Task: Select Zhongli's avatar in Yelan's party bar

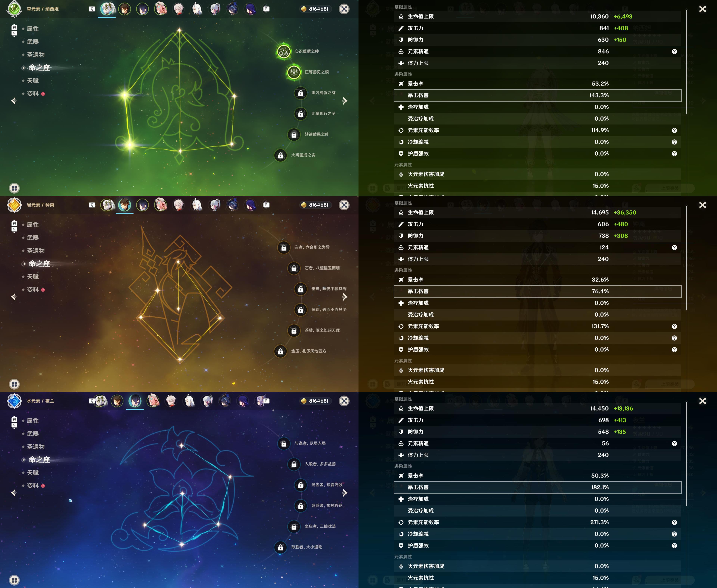Action: (117, 401)
